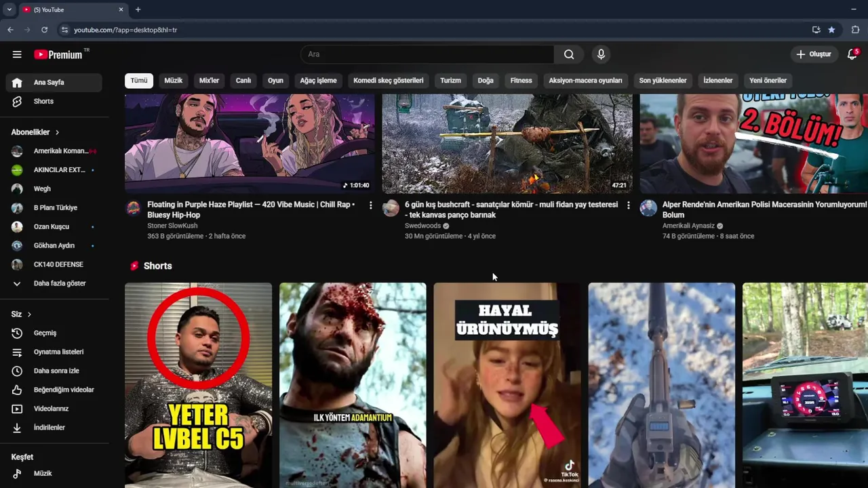Expand the Siz section arrow

[x=29, y=314]
